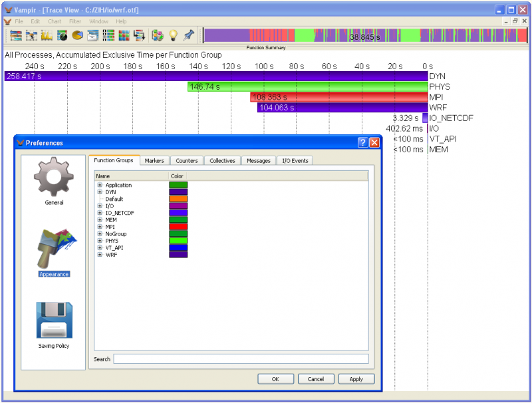
Task: Click the Name column header
Action: click(131, 176)
